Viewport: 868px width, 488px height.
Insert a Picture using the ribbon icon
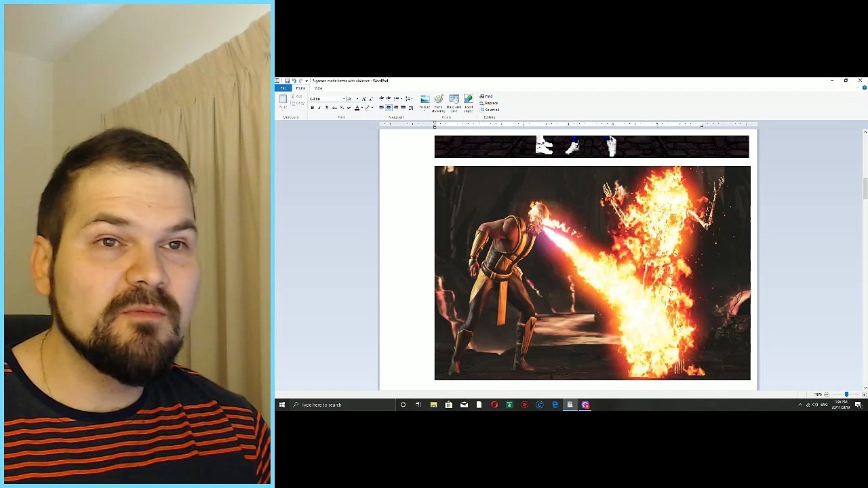(x=425, y=99)
